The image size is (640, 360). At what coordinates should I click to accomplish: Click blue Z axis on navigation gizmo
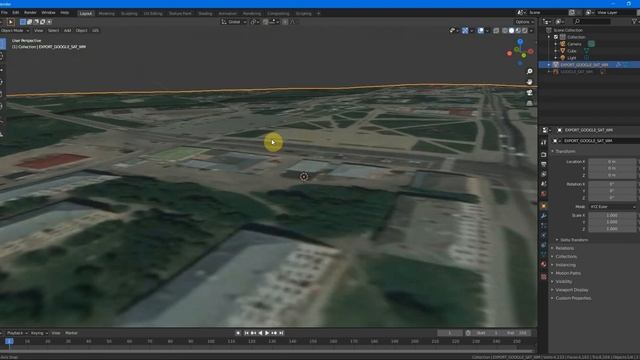520,42
